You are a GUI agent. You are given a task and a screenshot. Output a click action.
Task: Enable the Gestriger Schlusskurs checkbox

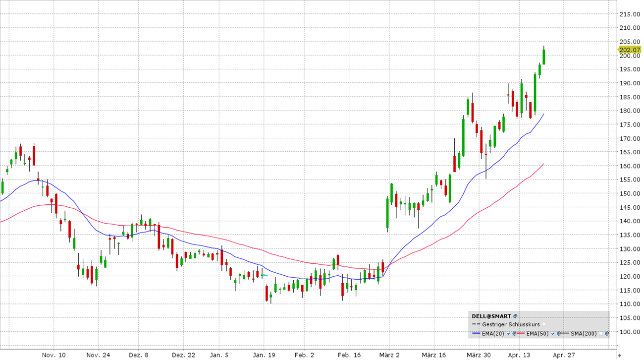[x=544, y=324]
